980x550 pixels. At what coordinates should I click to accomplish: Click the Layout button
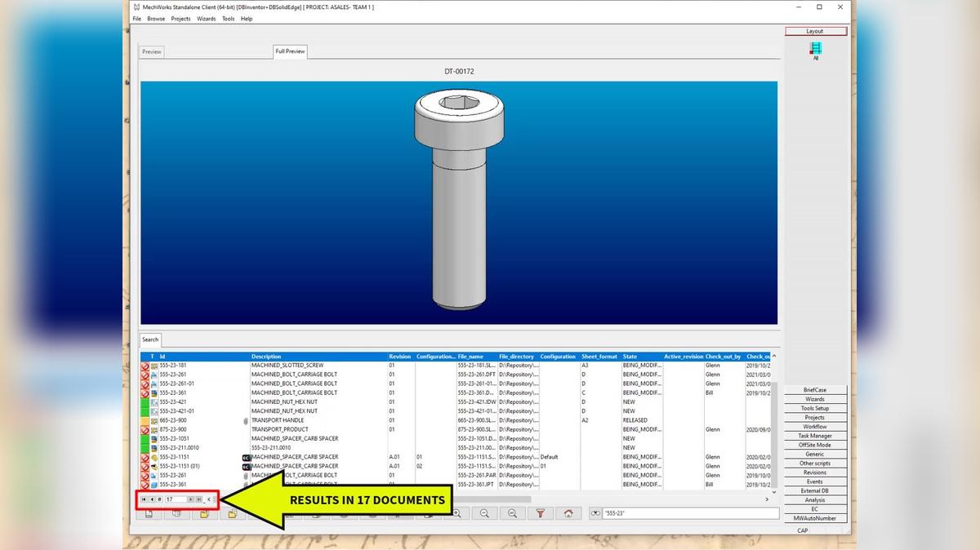coord(815,31)
